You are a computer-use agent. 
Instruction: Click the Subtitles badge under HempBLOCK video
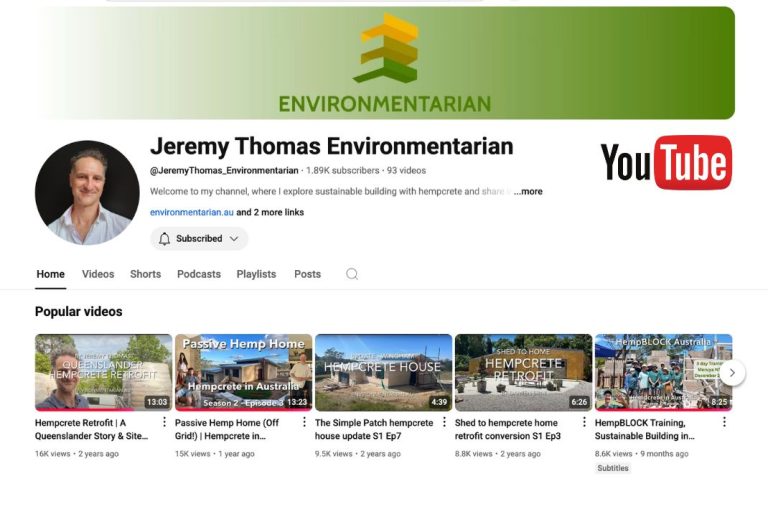613,468
